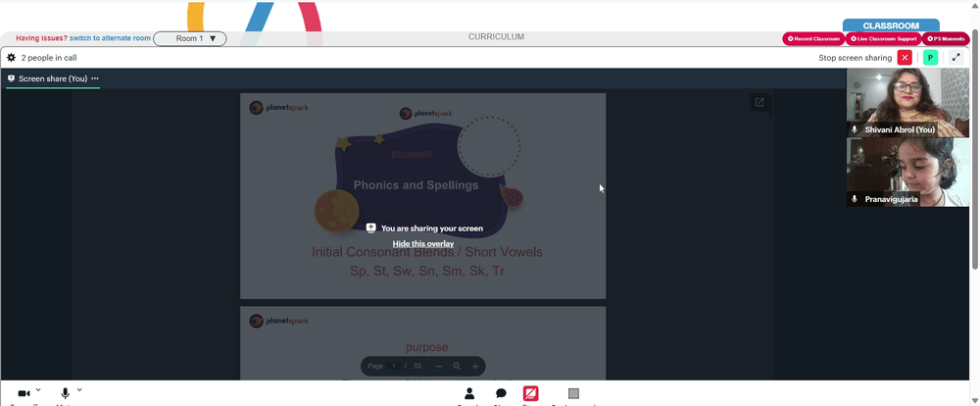Expand the camera options chevron
The width and height of the screenshot is (980, 406).
coord(38,389)
